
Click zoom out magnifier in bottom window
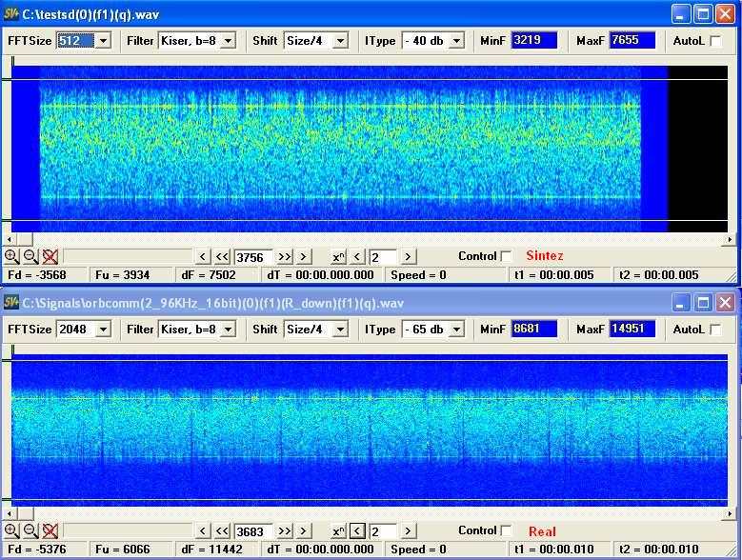30,530
